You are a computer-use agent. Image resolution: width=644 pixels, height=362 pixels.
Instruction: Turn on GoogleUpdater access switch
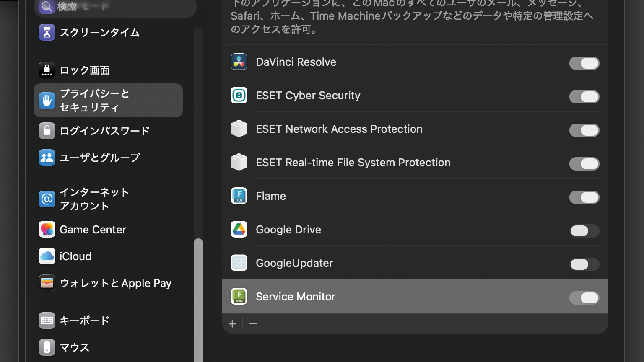click(x=584, y=264)
